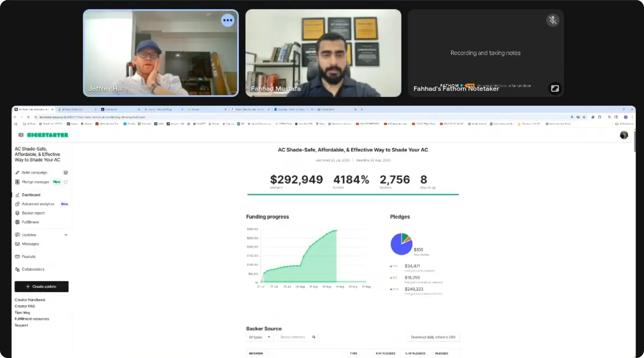Click the muted microphone icon on Fathom Notetaker tile
The image size is (644, 358).
click(x=552, y=20)
